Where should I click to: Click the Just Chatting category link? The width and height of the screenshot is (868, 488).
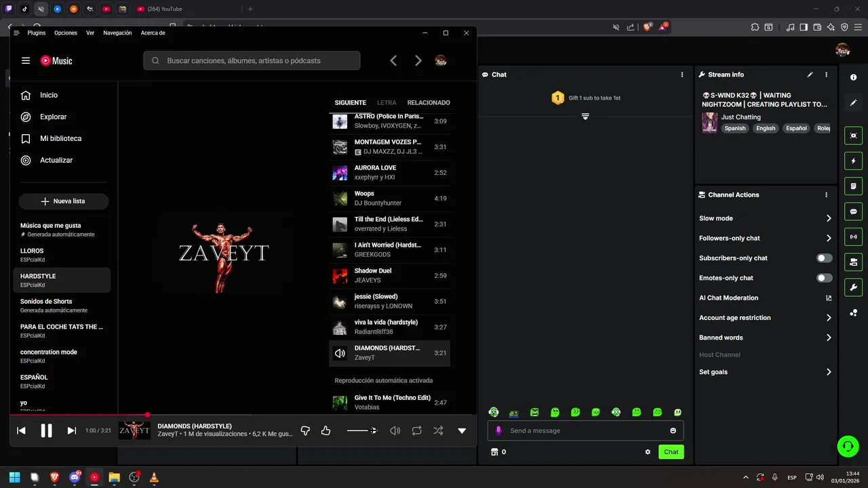click(x=741, y=117)
